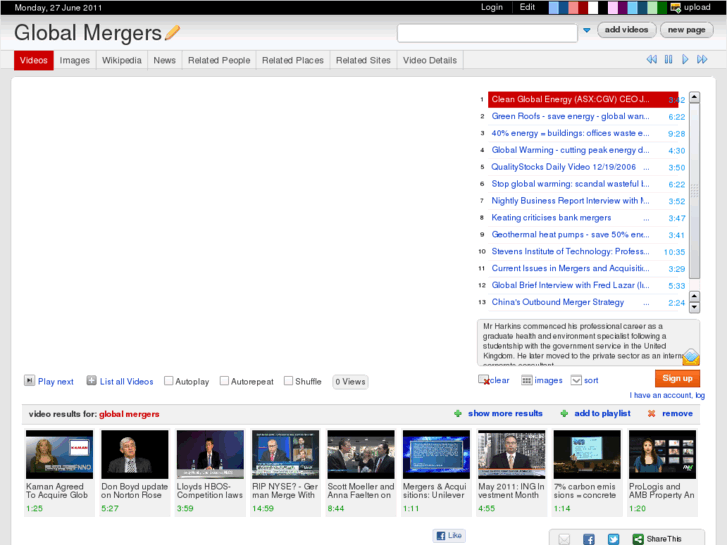Enable the Autorepeat checkbox

224,381
